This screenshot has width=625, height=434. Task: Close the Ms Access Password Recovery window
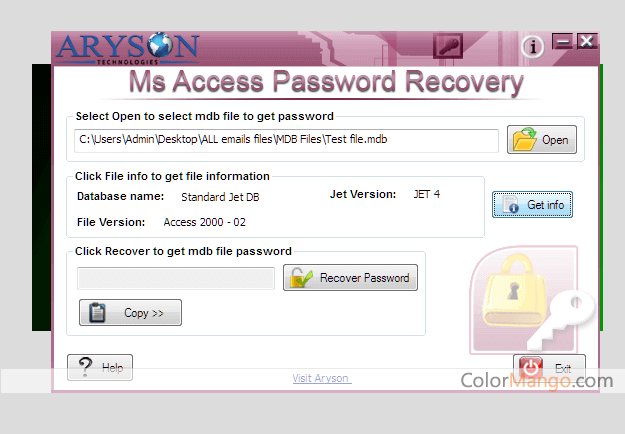pos(587,41)
